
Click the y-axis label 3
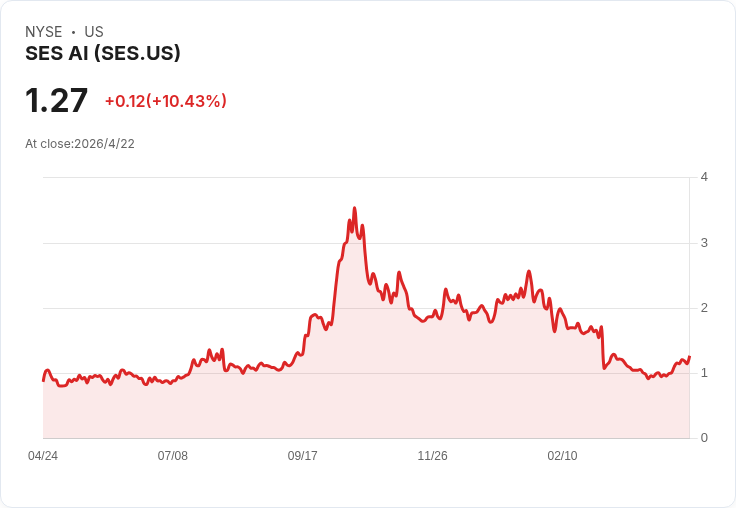(x=705, y=243)
